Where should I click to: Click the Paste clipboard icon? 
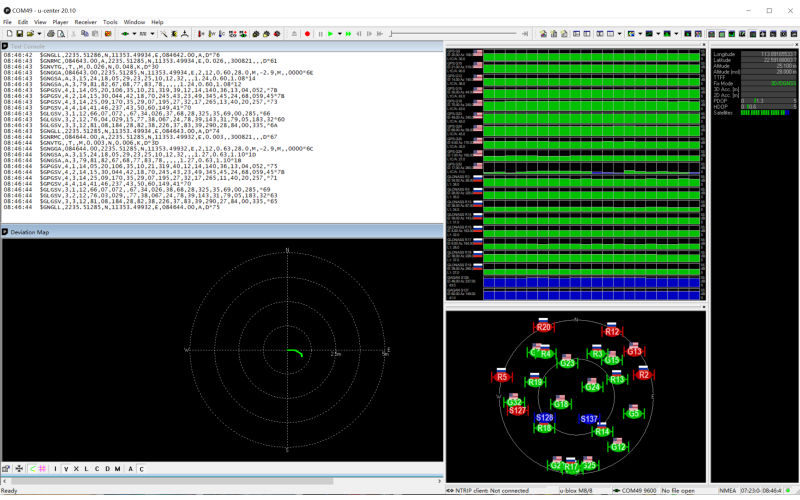point(95,34)
